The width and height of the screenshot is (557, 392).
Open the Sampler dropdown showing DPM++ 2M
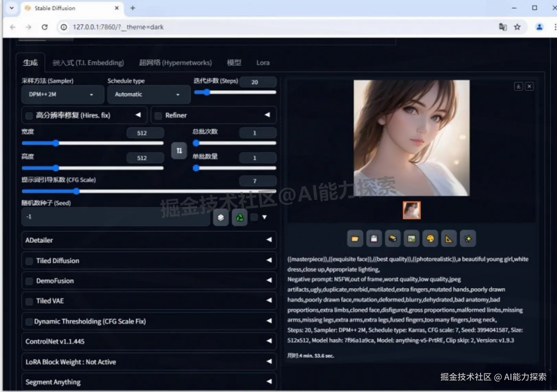click(x=62, y=94)
